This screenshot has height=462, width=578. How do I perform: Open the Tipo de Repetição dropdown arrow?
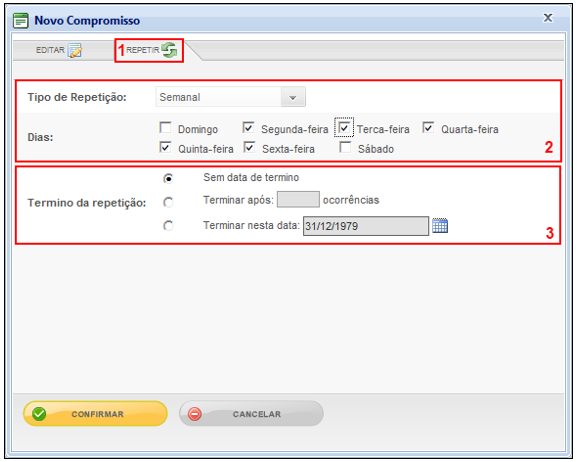pos(293,97)
